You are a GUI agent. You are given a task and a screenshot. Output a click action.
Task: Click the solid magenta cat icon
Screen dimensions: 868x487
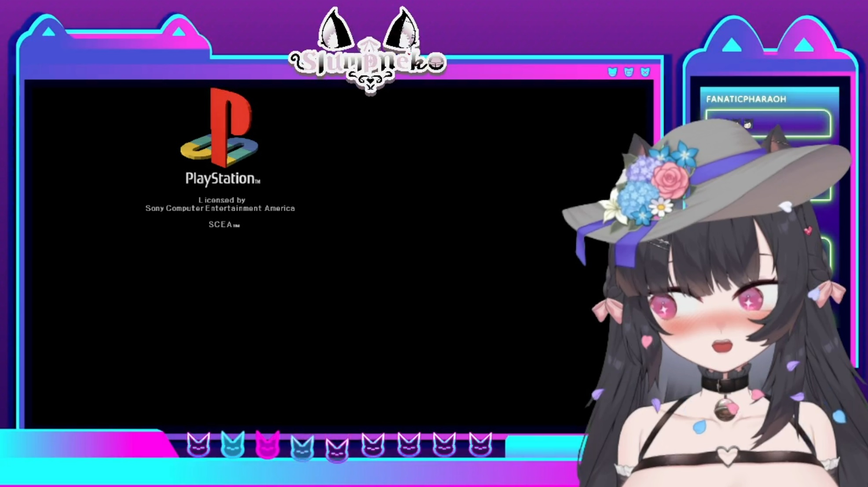click(x=267, y=444)
